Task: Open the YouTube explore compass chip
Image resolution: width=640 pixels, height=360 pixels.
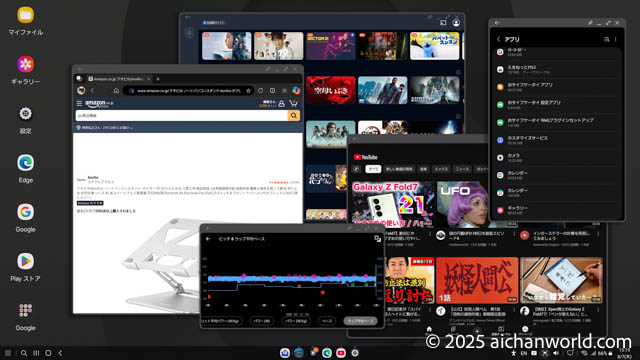Action: coord(356,169)
